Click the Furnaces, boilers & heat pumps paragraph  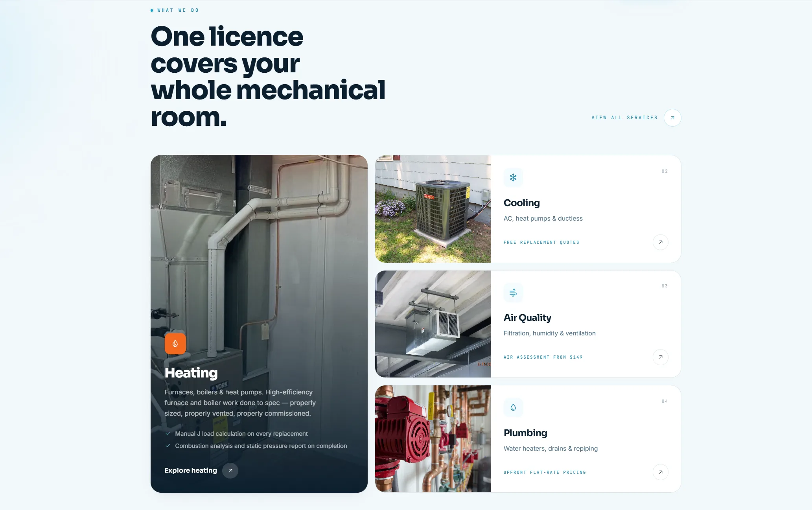coord(240,403)
